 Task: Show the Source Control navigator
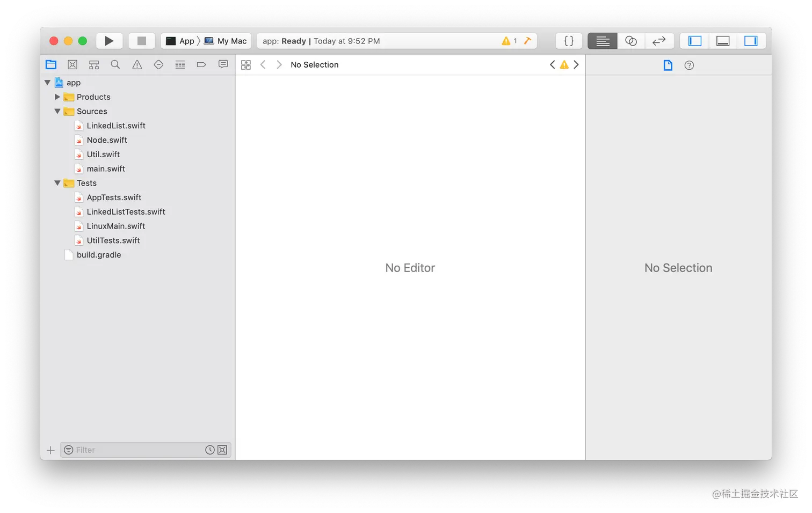[73, 64]
